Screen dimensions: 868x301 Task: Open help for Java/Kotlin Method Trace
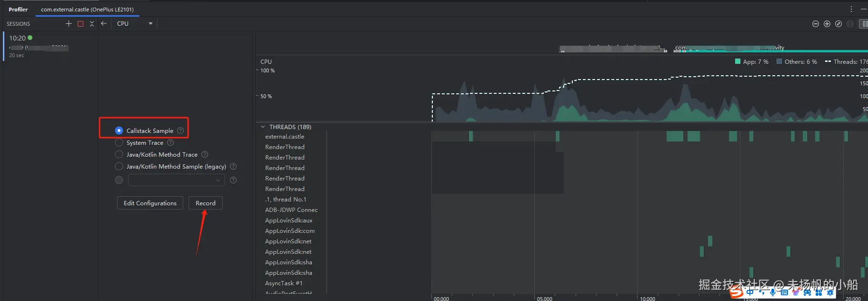point(205,154)
